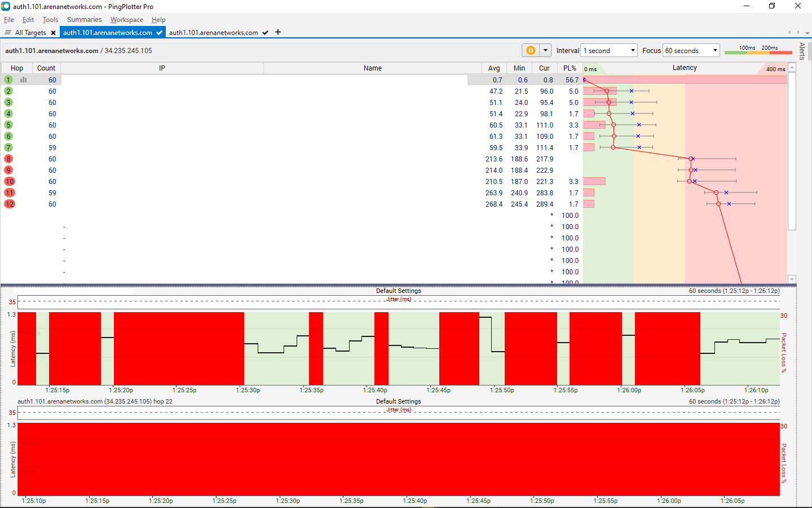This screenshot has width=812, height=508.
Task: Click the Avg column header
Action: pos(494,68)
